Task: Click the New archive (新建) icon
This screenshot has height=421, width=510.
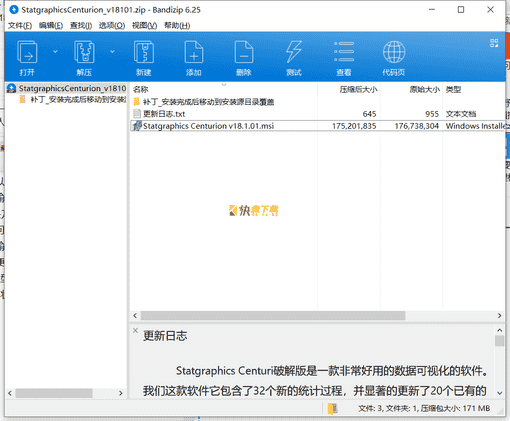Action: [x=144, y=52]
